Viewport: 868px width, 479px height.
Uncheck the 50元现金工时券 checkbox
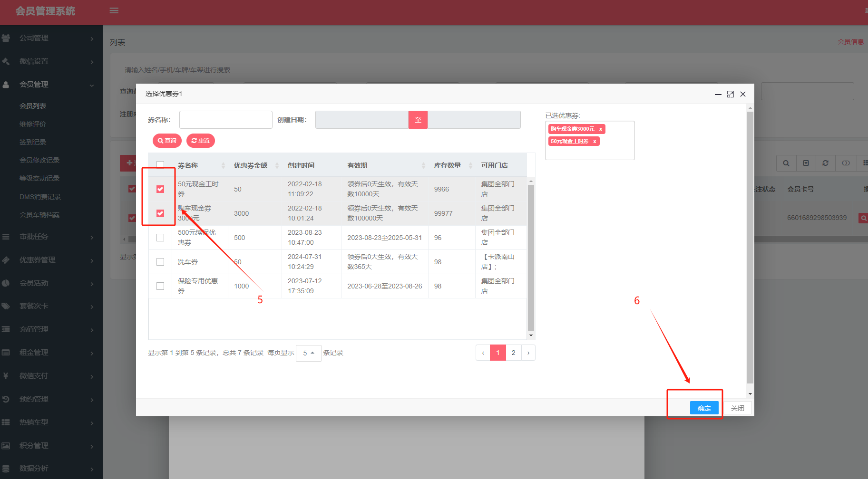(160, 189)
